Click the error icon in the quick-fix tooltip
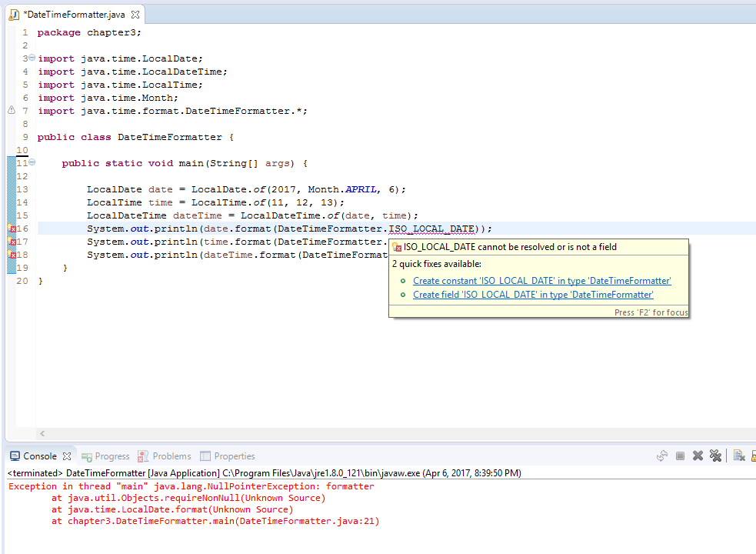756x554 pixels. (397, 247)
